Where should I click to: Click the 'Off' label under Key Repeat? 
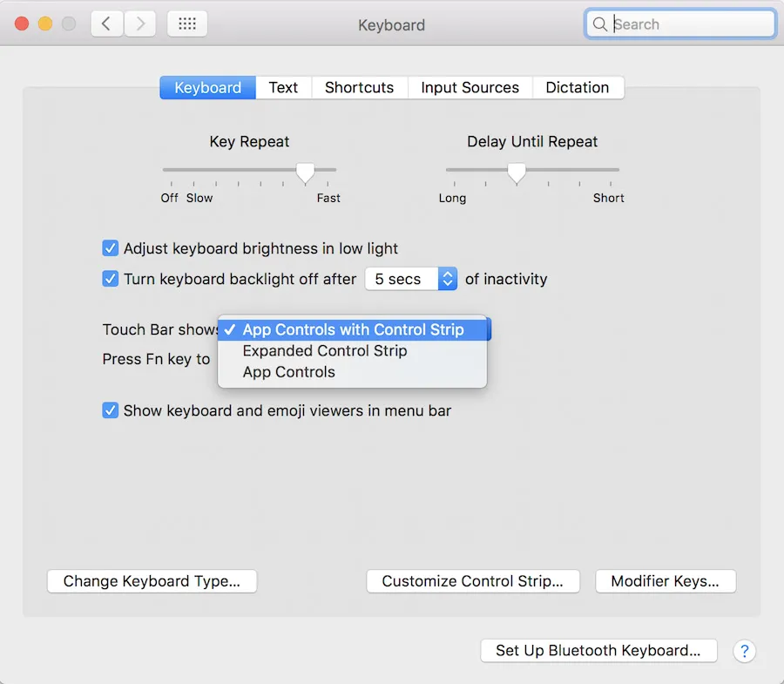[x=169, y=198]
